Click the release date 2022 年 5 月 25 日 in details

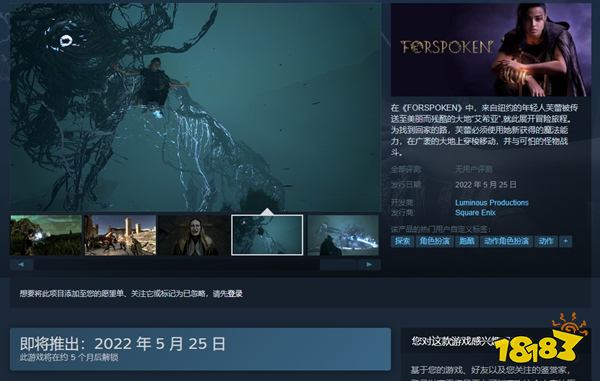pyautogui.click(x=486, y=185)
